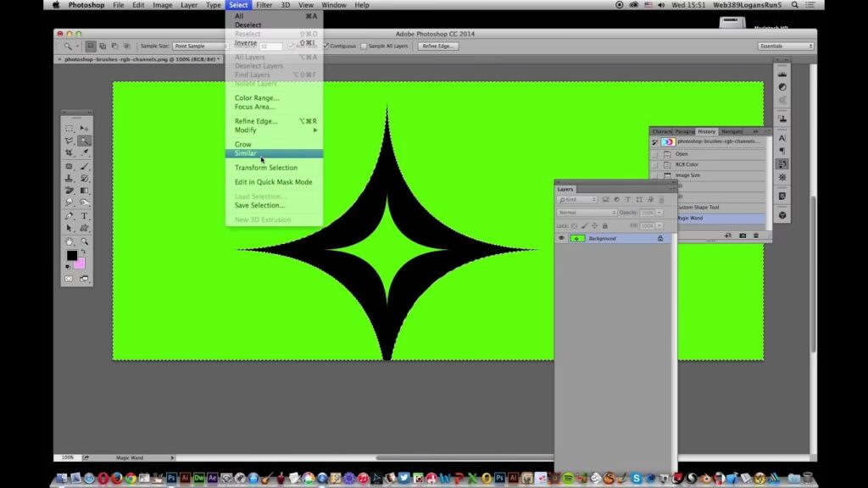This screenshot has height=488, width=868.
Task: Select the Pen tool
Action: point(70,216)
